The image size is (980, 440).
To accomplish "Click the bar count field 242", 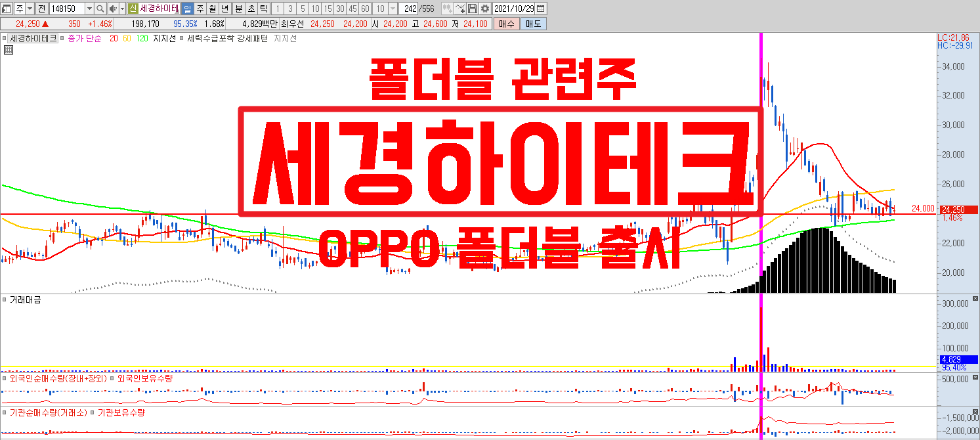I will pos(408,9).
